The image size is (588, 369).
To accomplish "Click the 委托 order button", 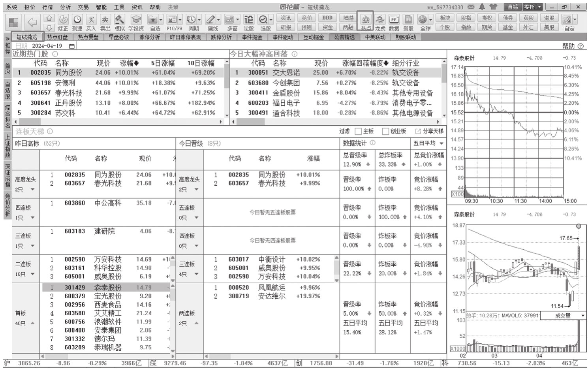I will [533, 7].
